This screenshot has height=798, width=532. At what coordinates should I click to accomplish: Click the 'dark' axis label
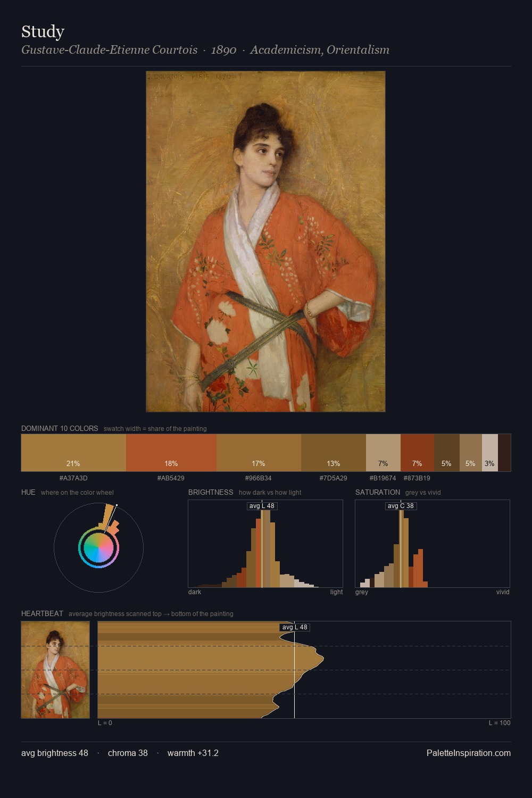195,592
